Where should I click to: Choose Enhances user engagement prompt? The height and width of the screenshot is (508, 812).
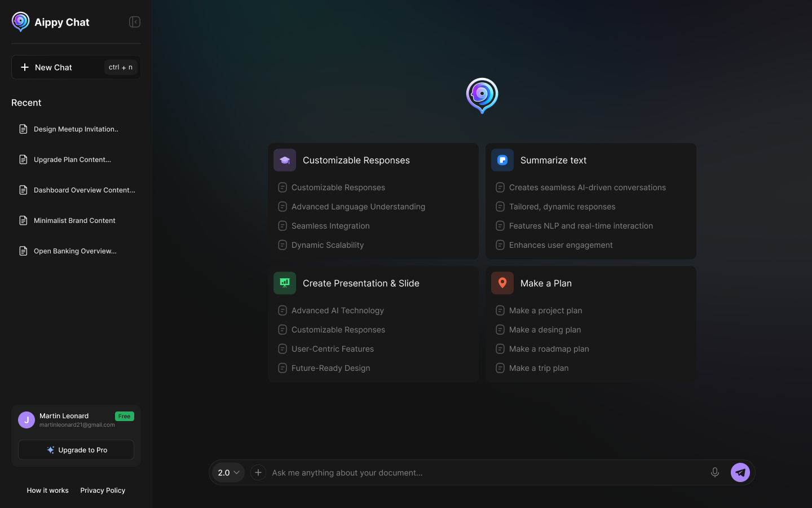coord(561,245)
